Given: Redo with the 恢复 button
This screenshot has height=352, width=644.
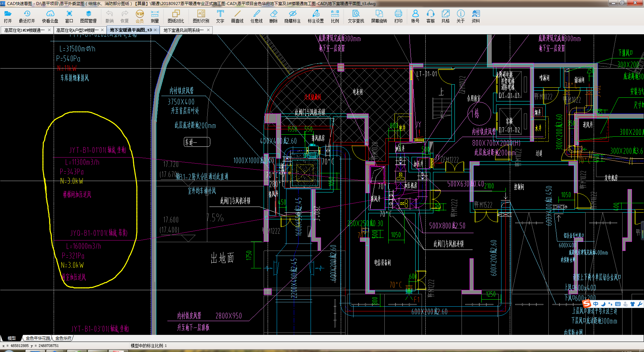Looking at the screenshot, I should [x=124, y=16].
